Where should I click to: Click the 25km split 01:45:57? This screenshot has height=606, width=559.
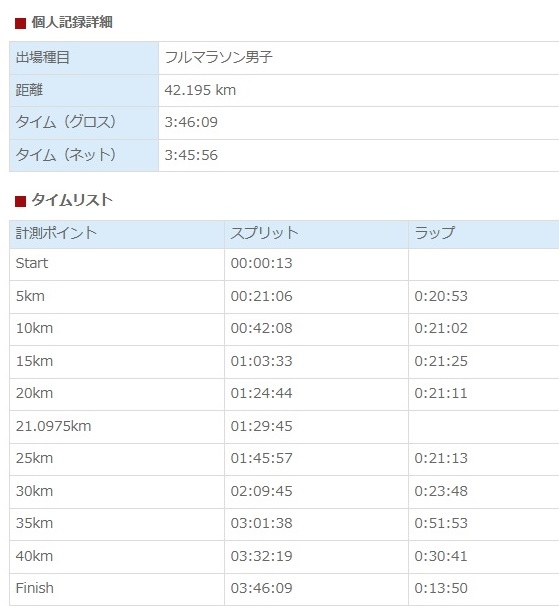click(261, 458)
